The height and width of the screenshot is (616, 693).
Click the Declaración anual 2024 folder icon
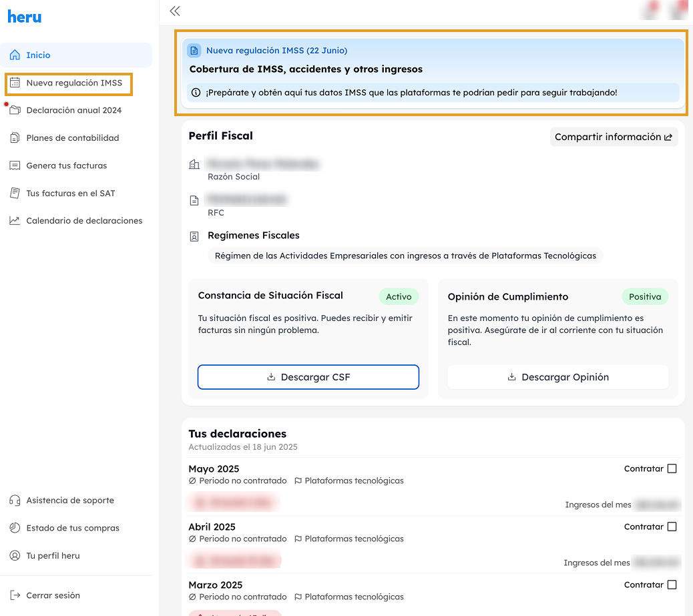coord(15,110)
